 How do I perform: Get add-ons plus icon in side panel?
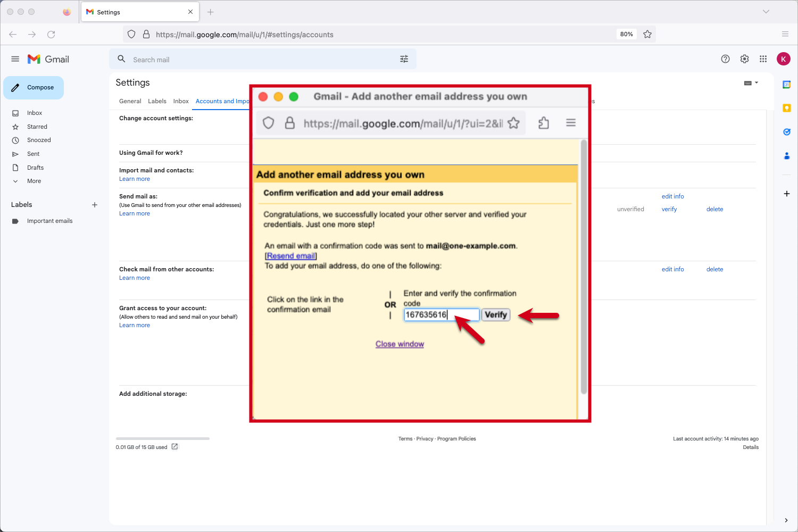point(787,194)
